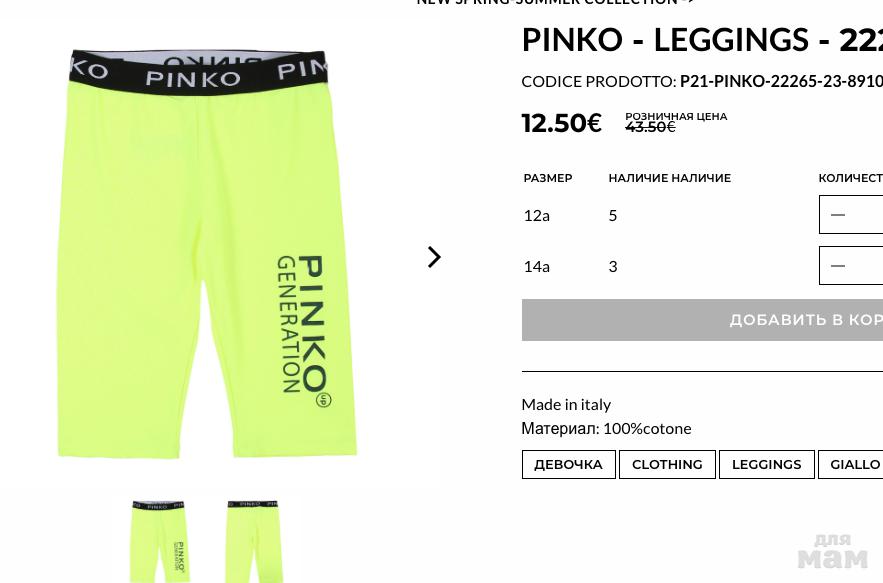Select the GIALLO color tag
The width and height of the screenshot is (883, 583).
(x=851, y=464)
